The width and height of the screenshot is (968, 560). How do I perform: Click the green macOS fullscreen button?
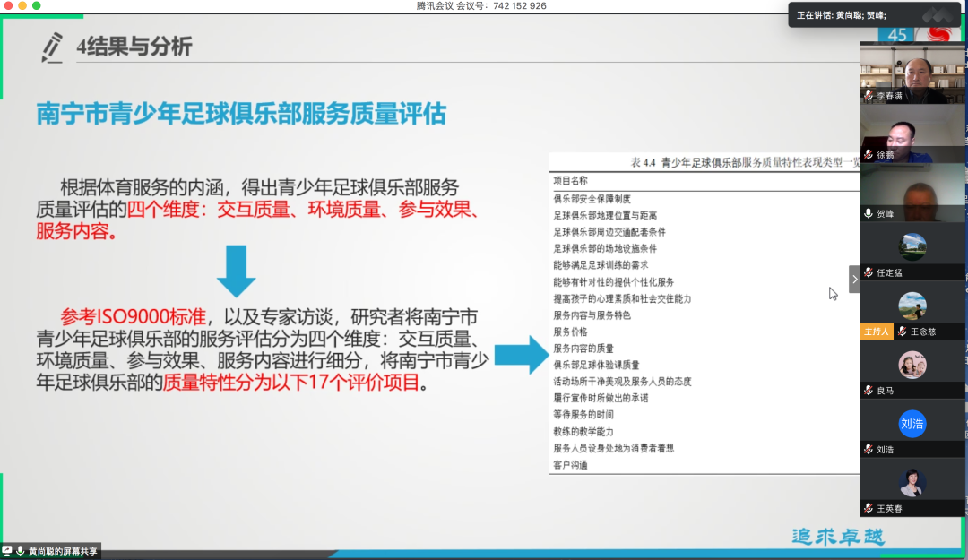pos(37,5)
